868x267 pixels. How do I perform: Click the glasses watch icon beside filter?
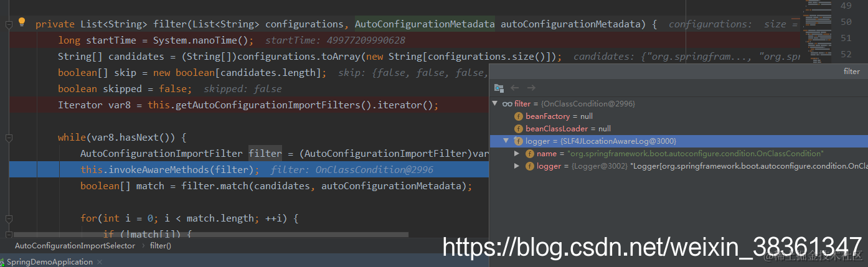(507, 104)
